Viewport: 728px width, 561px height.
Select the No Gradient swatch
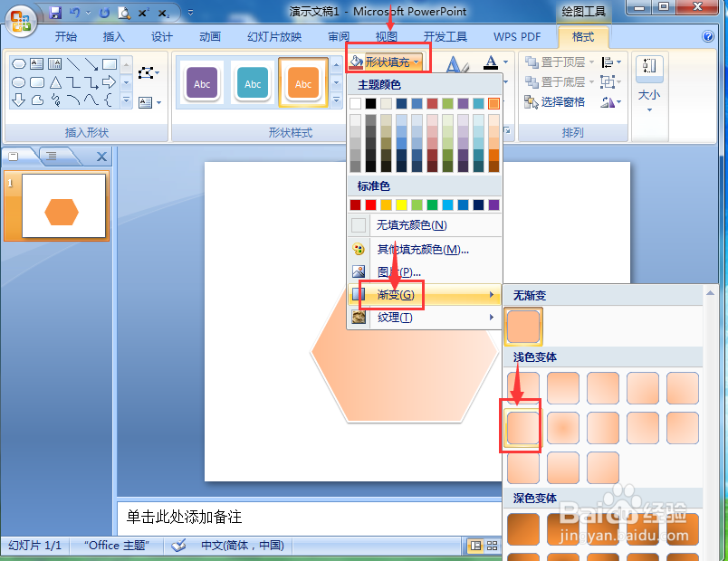tap(523, 327)
